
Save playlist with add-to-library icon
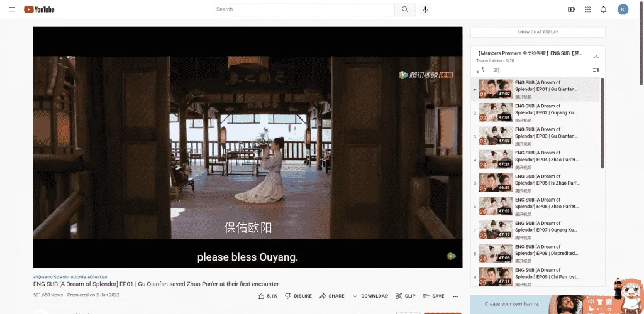(596, 70)
